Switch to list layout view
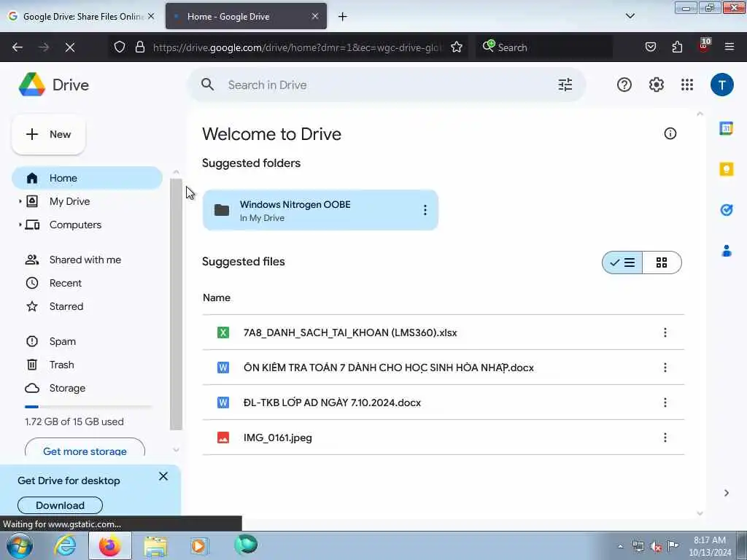 622,262
